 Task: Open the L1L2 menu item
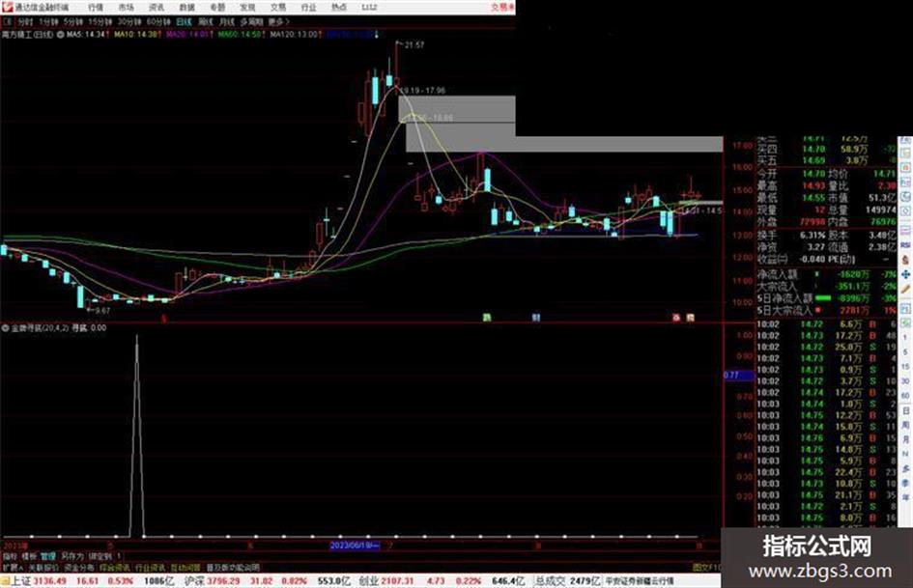click(x=369, y=8)
